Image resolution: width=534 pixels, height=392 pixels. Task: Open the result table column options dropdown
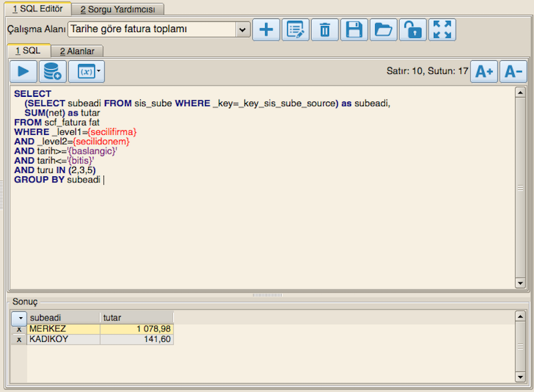[x=19, y=318]
